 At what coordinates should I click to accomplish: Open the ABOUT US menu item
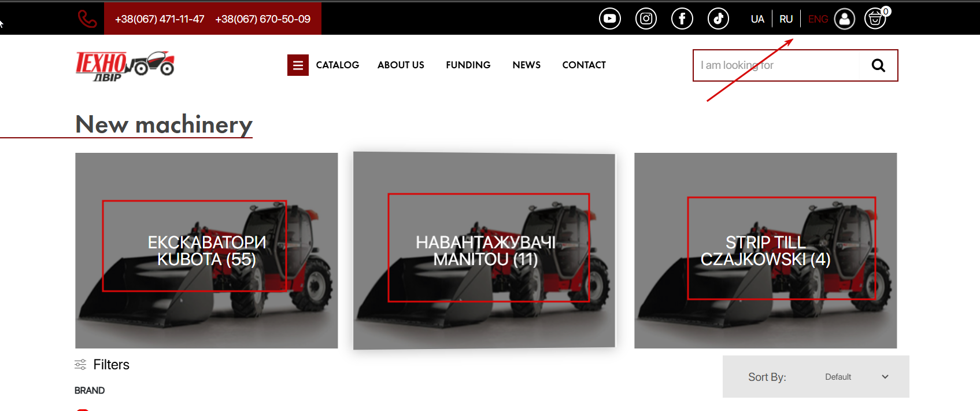401,65
